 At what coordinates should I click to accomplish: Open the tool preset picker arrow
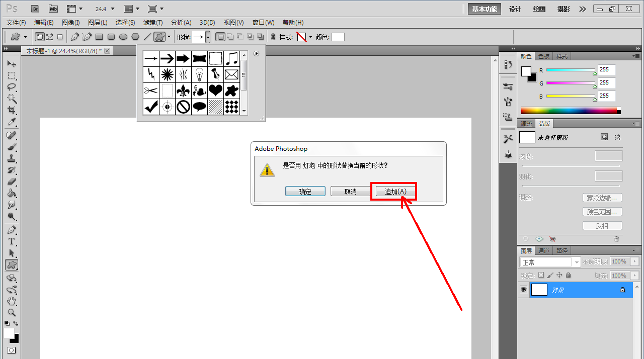tap(25, 37)
